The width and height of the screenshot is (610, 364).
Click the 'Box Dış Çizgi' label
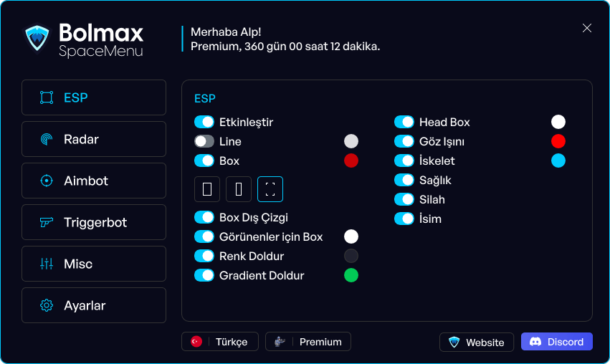(254, 217)
